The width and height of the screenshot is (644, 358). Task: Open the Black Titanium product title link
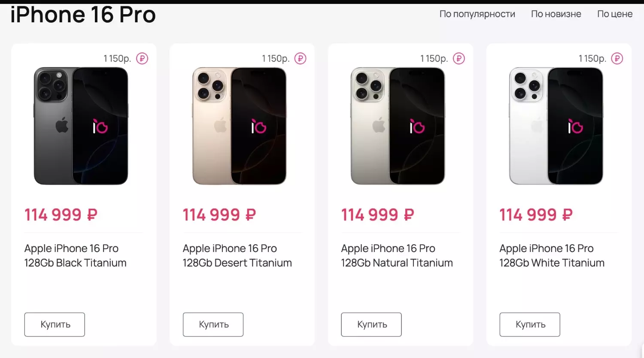(x=75, y=255)
